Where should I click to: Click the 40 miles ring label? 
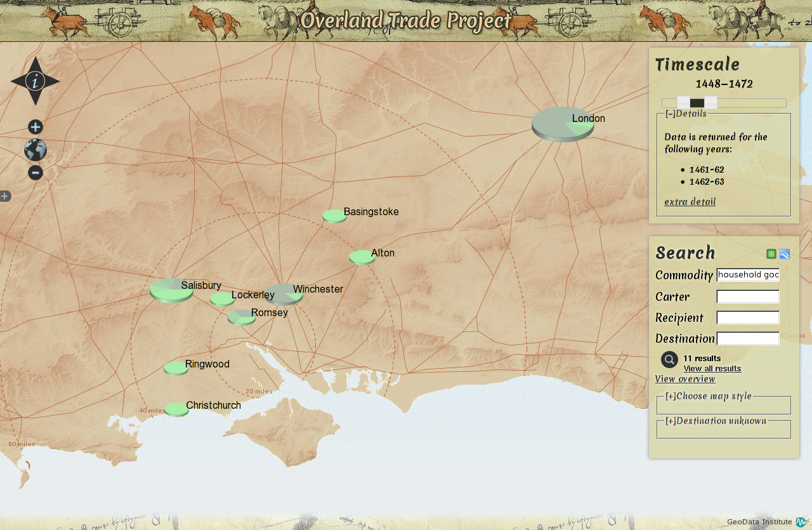click(x=153, y=411)
